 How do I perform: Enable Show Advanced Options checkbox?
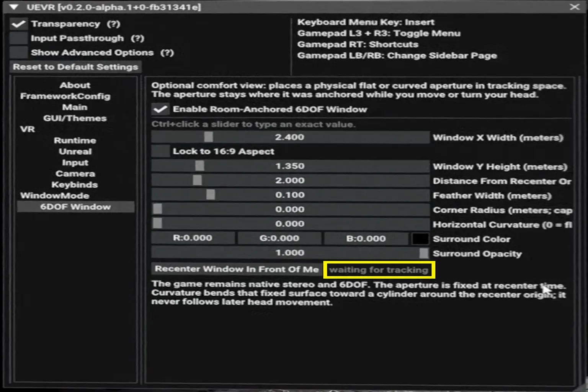(18, 52)
